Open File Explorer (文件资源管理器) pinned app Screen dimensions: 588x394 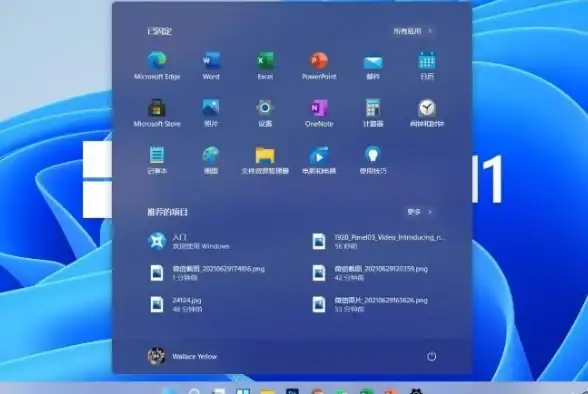pyautogui.click(x=265, y=160)
